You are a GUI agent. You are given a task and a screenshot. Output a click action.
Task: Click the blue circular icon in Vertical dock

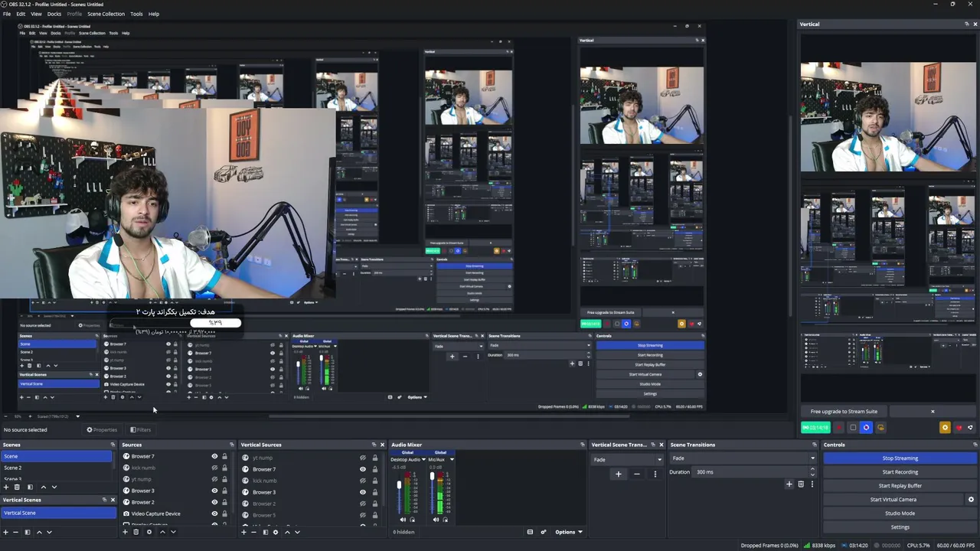tap(866, 428)
